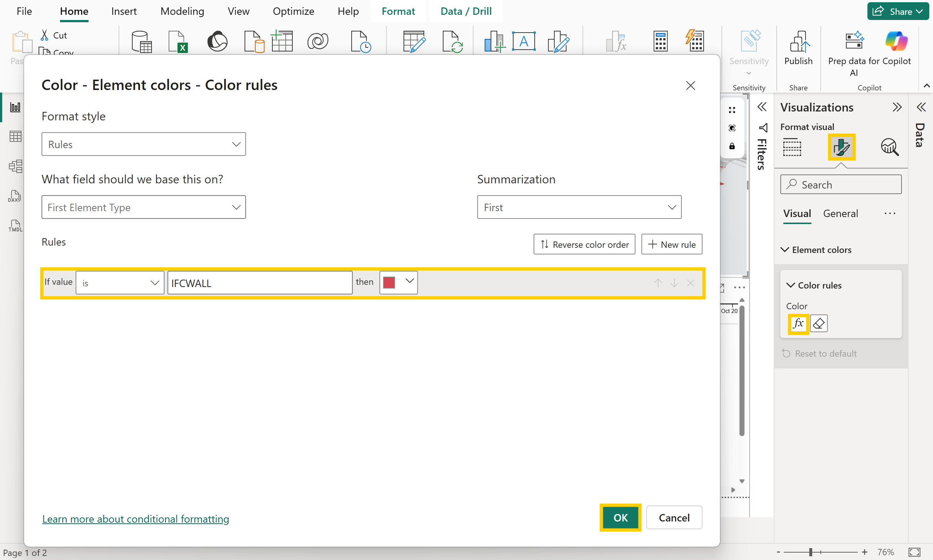Switch to Table view in left sidebar
The height and width of the screenshot is (560, 933).
click(x=15, y=136)
